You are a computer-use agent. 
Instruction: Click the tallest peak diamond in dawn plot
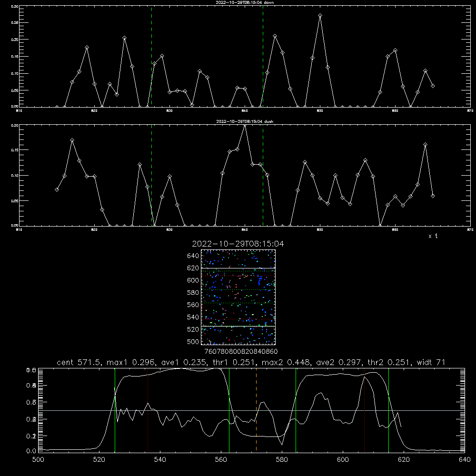320,16
